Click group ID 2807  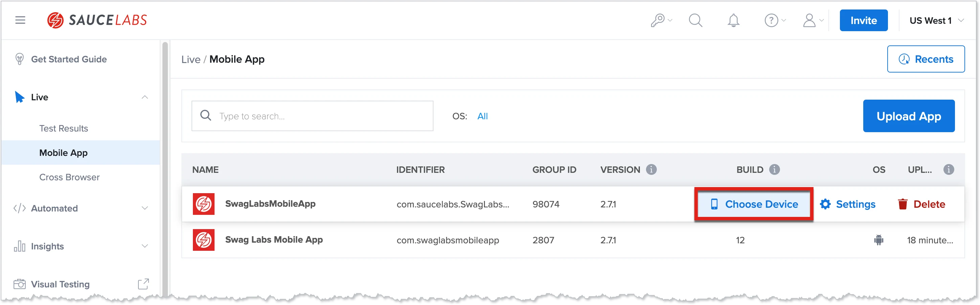(543, 240)
